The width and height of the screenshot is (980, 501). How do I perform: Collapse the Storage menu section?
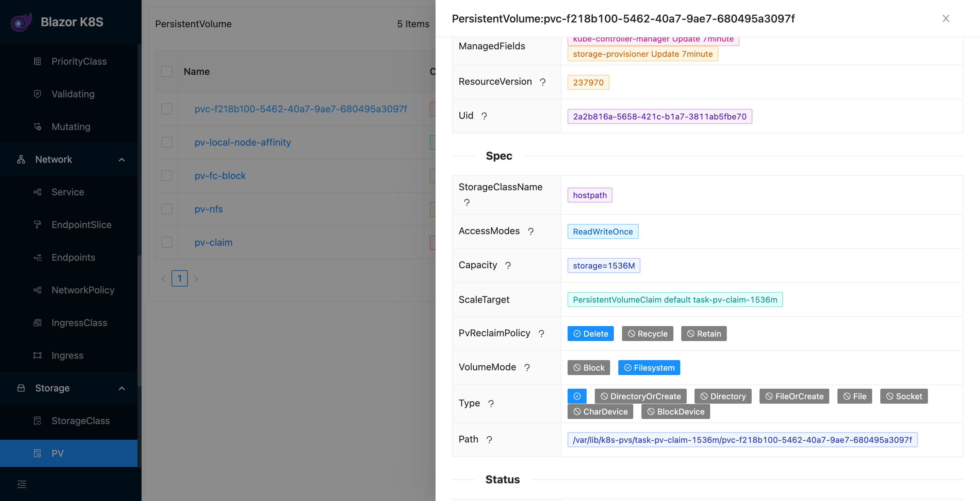tap(122, 388)
